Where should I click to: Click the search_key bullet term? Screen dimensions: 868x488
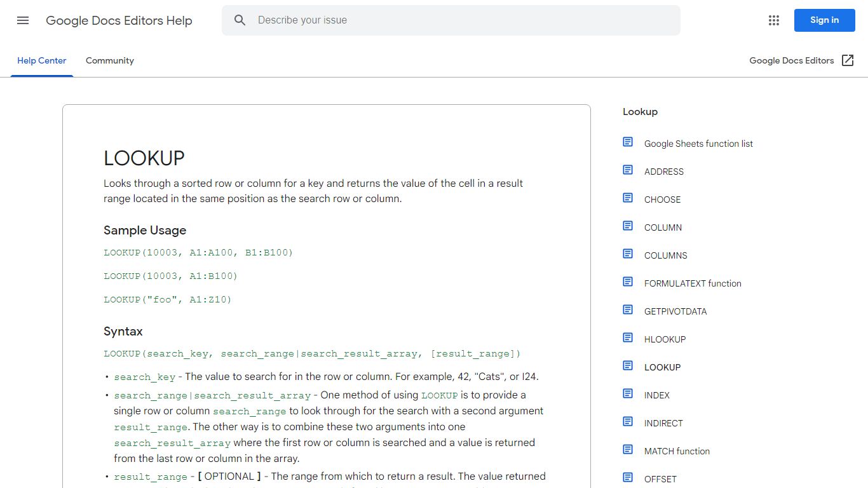point(145,377)
